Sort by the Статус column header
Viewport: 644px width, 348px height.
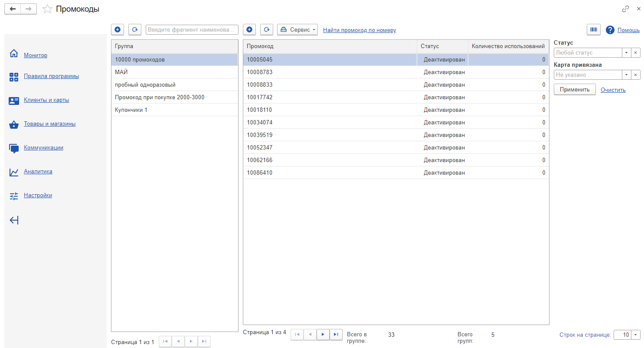[443, 46]
